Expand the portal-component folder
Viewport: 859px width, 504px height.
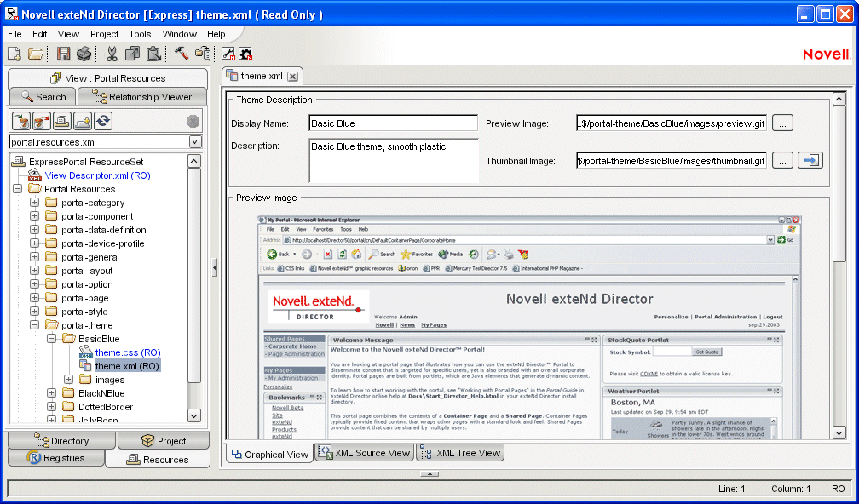tap(34, 216)
